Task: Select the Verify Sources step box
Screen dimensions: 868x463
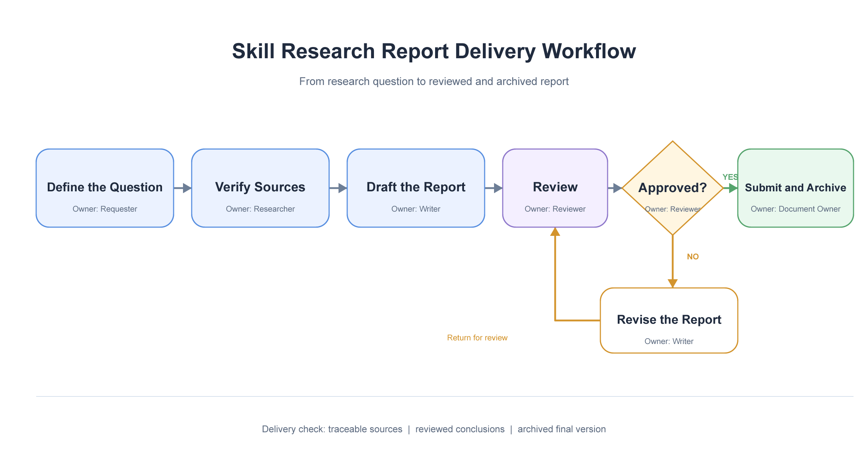Action: (260, 188)
